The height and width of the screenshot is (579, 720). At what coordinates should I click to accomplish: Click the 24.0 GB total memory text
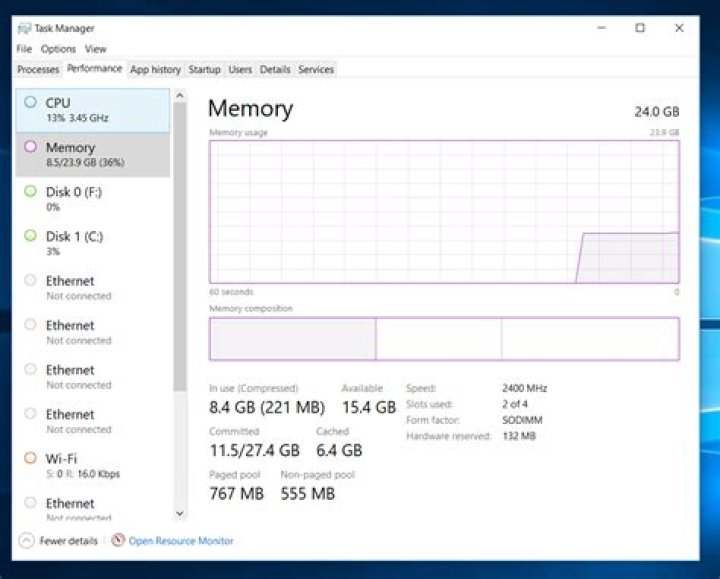coord(657,112)
